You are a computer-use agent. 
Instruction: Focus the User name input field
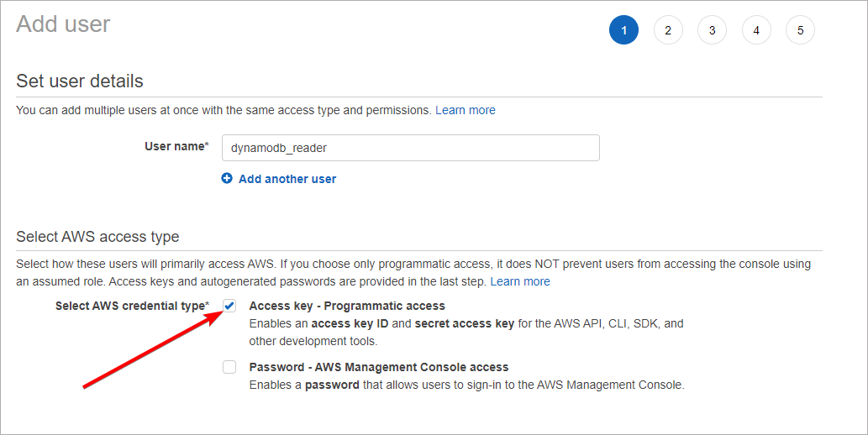[x=410, y=148]
